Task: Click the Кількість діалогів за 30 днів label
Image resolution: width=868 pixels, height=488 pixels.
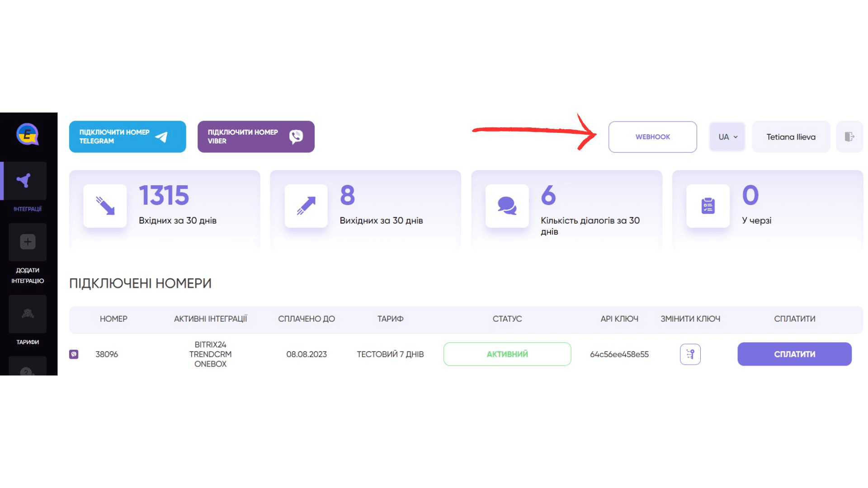Action: click(590, 226)
